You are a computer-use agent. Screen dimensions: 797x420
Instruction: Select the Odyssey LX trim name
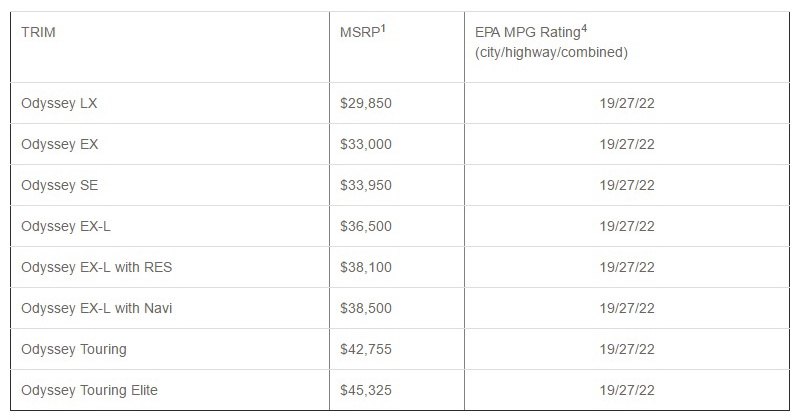pyautogui.click(x=59, y=103)
